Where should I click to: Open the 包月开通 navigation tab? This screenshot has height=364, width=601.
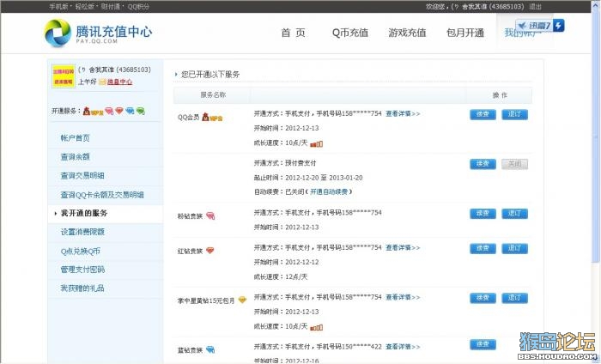pos(465,33)
